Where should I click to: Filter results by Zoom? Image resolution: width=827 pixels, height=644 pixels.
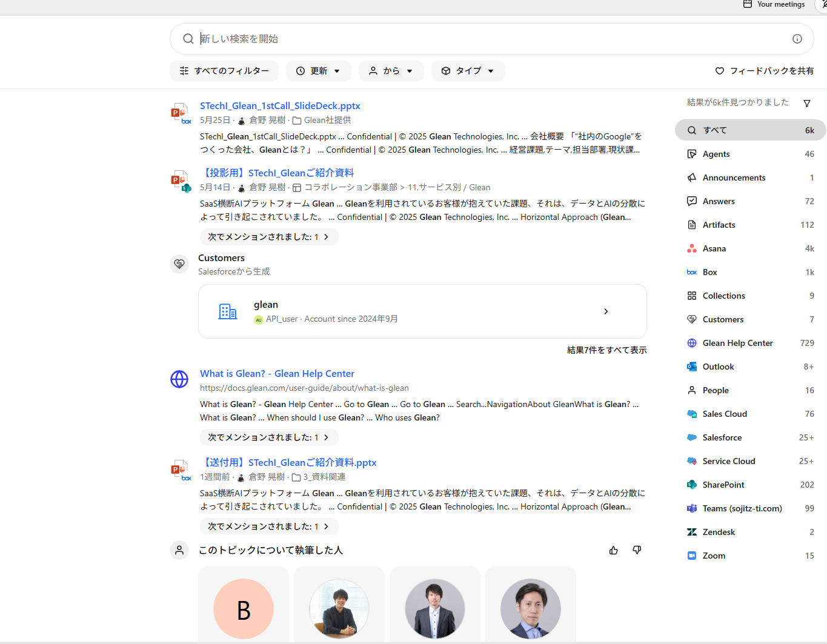(750, 556)
